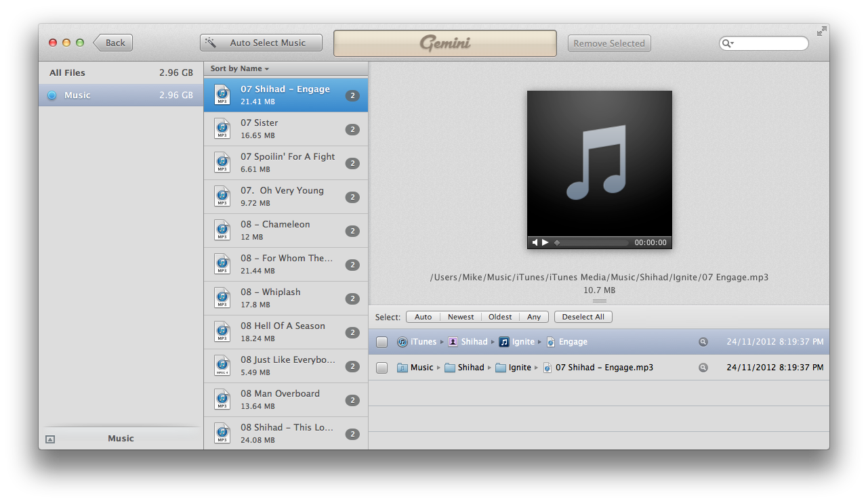The height and width of the screenshot is (503, 868).
Task: Click the MP3 icon for 08 Man Overboard
Action: pyautogui.click(x=222, y=399)
